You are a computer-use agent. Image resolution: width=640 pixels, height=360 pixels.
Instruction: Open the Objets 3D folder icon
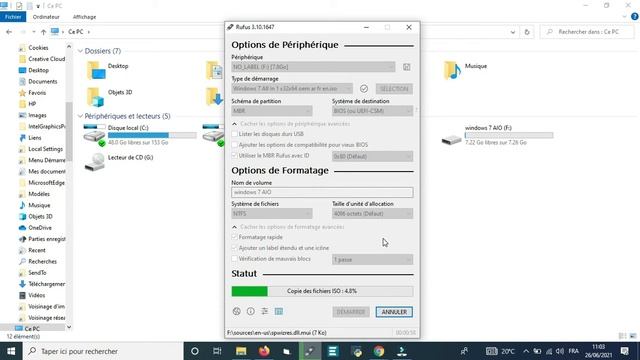point(96,97)
